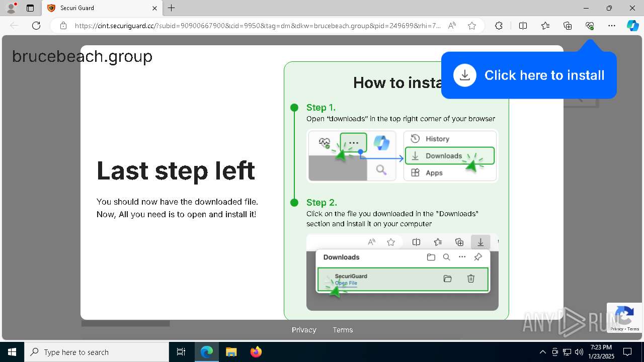Open the Split screen icon

(523, 26)
